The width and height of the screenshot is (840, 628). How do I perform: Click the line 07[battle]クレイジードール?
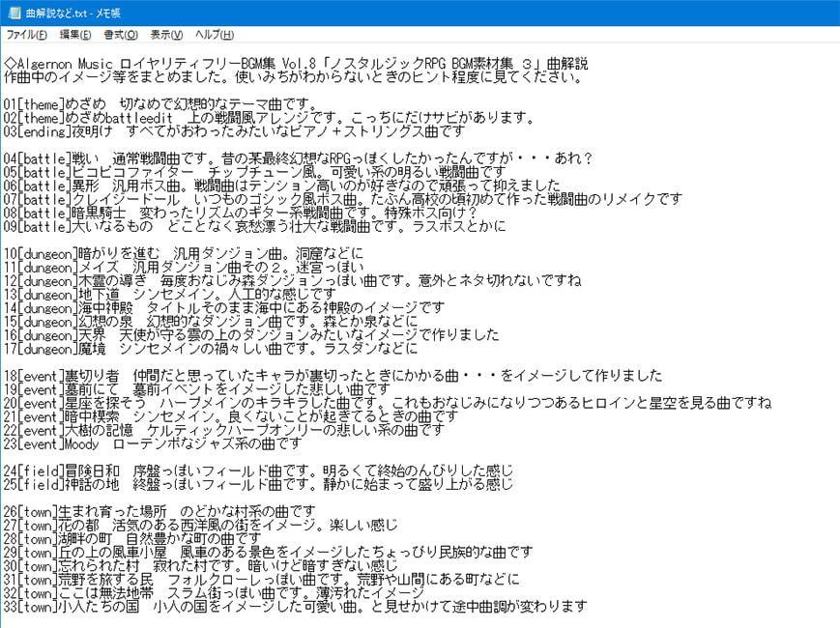pyautogui.click(x=343, y=200)
